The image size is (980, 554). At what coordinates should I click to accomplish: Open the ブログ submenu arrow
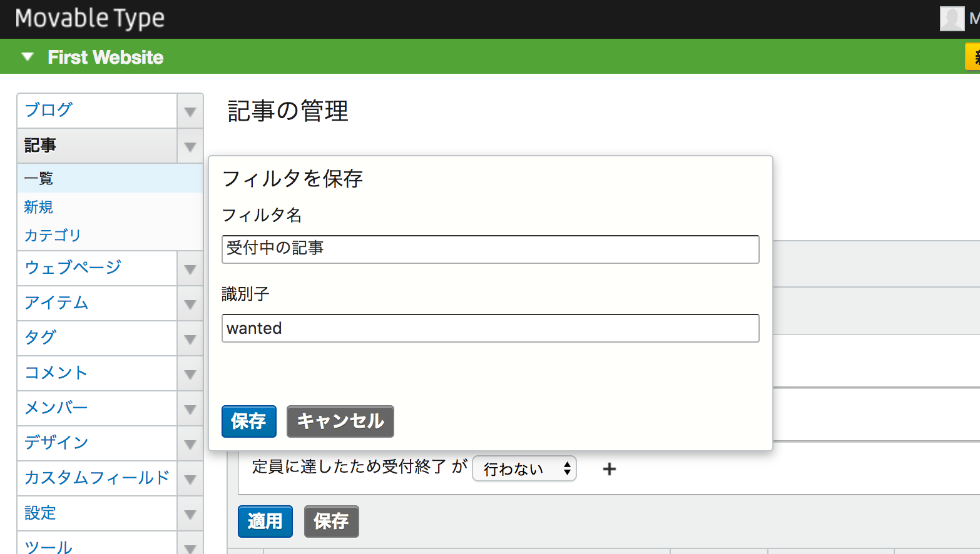click(x=190, y=111)
